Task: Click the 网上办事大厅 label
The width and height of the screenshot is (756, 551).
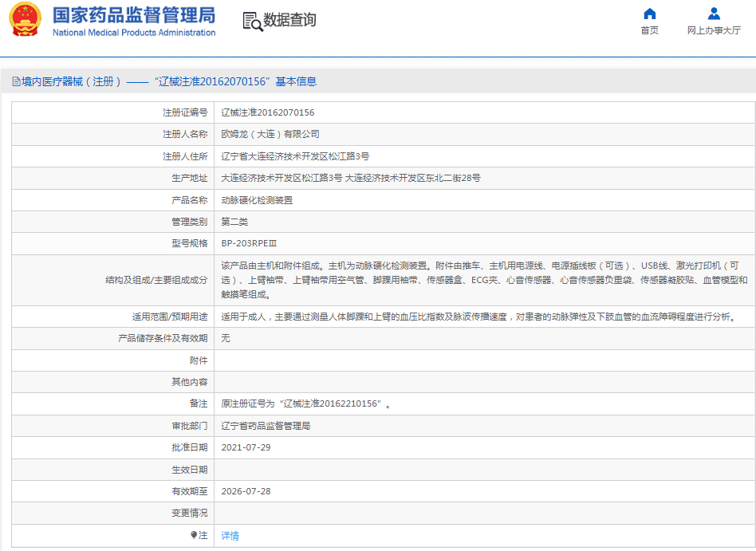Action: click(714, 30)
